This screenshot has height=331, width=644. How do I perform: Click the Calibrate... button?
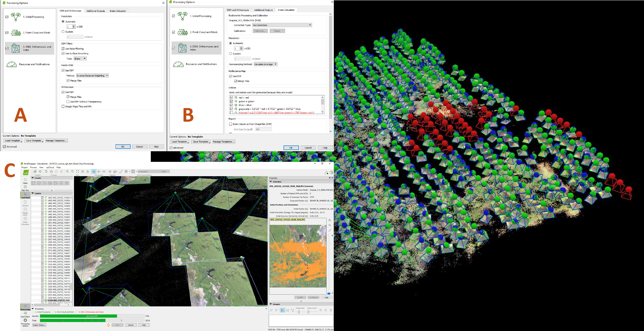tap(260, 31)
